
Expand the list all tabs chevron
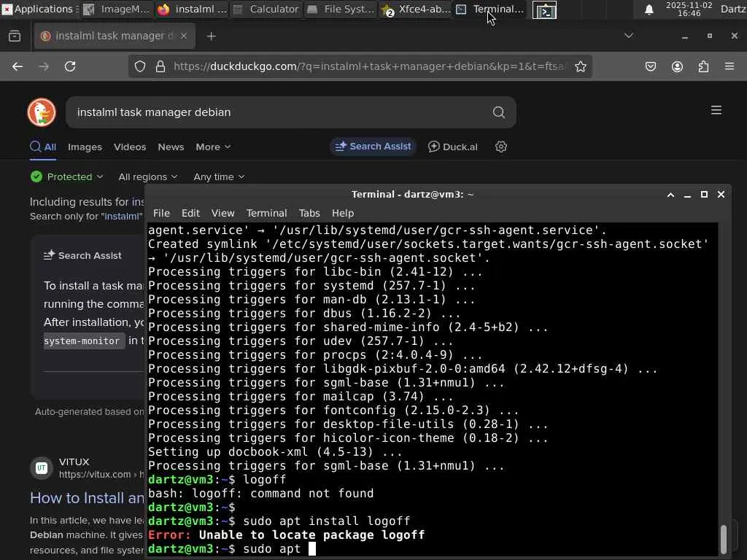point(629,36)
